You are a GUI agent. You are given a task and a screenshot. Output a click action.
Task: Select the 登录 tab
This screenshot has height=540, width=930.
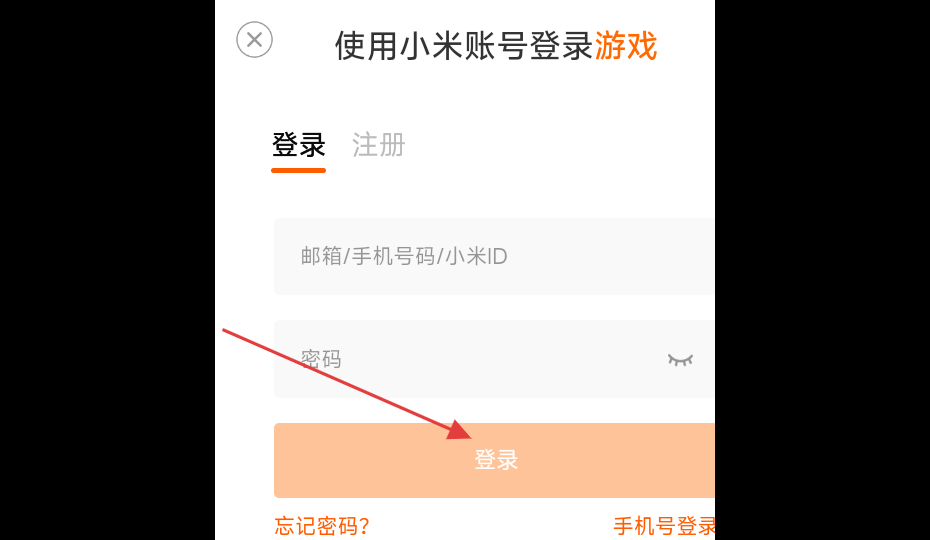point(298,145)
